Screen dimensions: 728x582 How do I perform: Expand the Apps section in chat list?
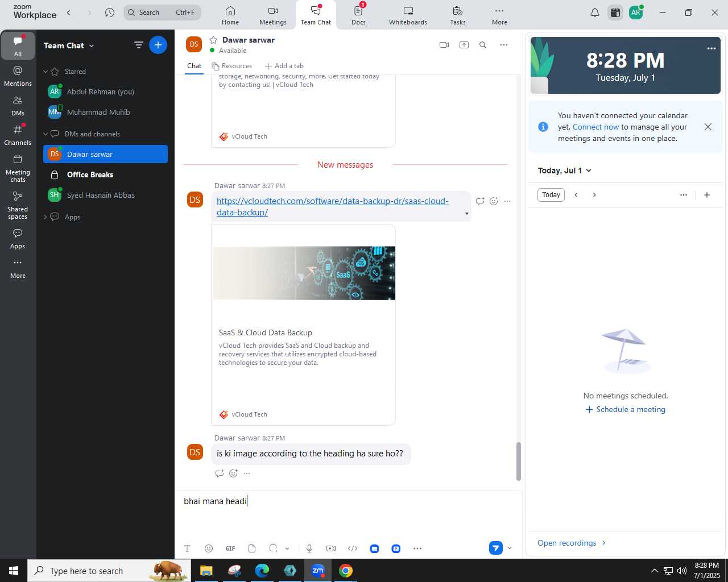(x=45, y=217)
